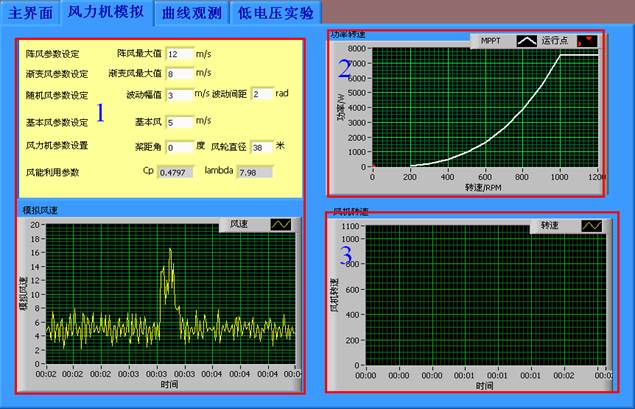Go to the 低电压实验 tab
635x409 pixels.
tap(275, 12)
